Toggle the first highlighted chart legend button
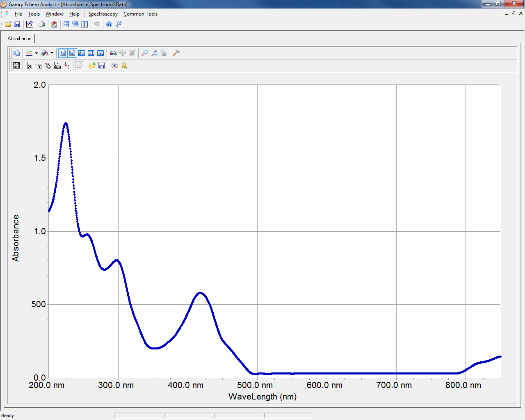This screenshot has width=525, height=420. coord(63,53)
